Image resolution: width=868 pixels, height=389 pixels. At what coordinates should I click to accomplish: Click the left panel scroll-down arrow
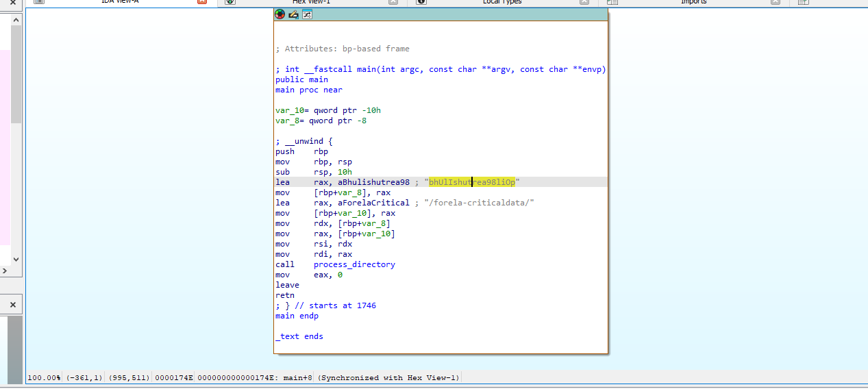pos(16,260)
